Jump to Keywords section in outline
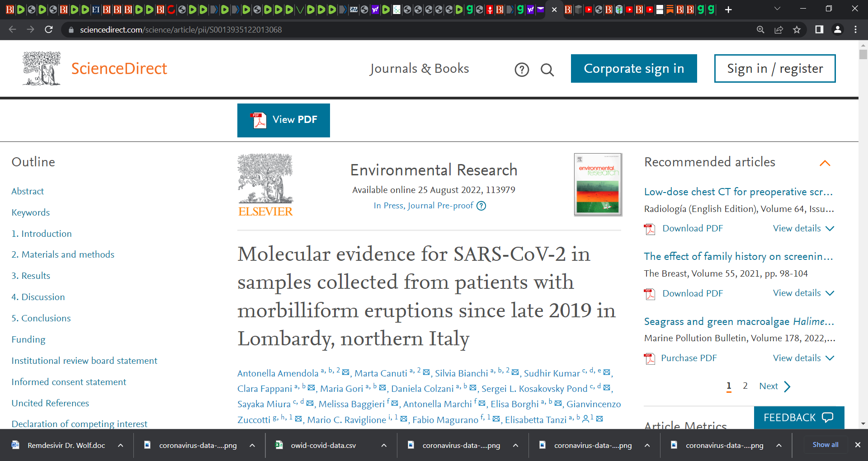 [x=31, y=212]
